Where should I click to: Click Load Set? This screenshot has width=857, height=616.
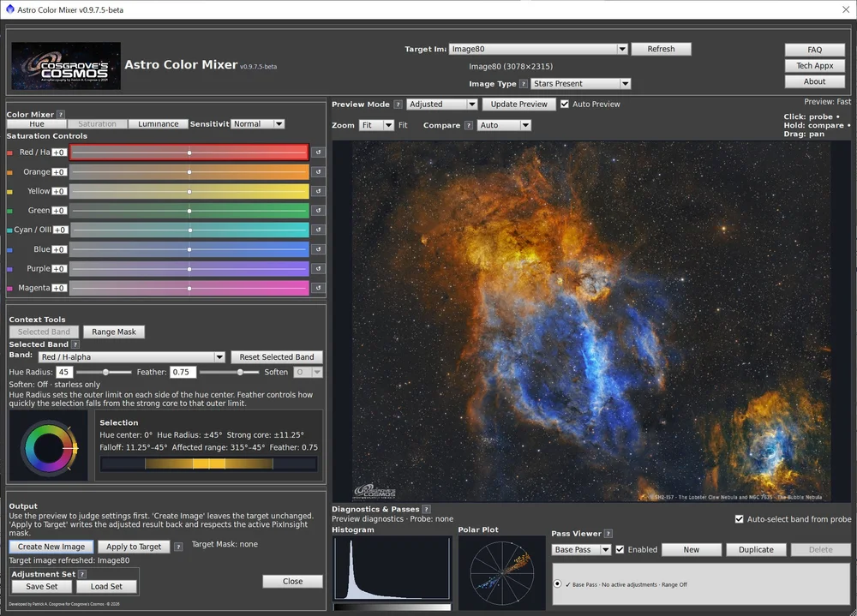(106, 587)
